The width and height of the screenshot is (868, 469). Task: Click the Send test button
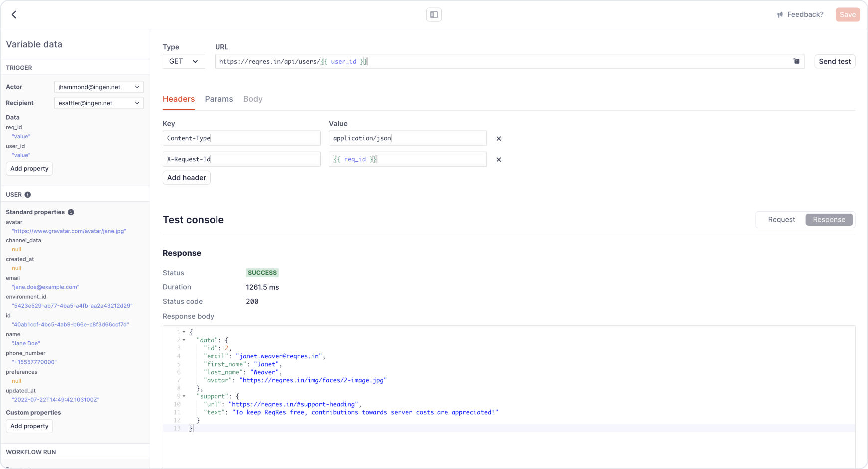pyautogui.click(x=834, y=61)
